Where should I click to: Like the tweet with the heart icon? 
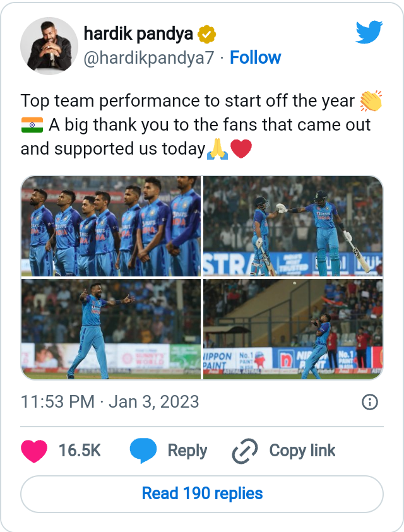[x=34, y=451]
